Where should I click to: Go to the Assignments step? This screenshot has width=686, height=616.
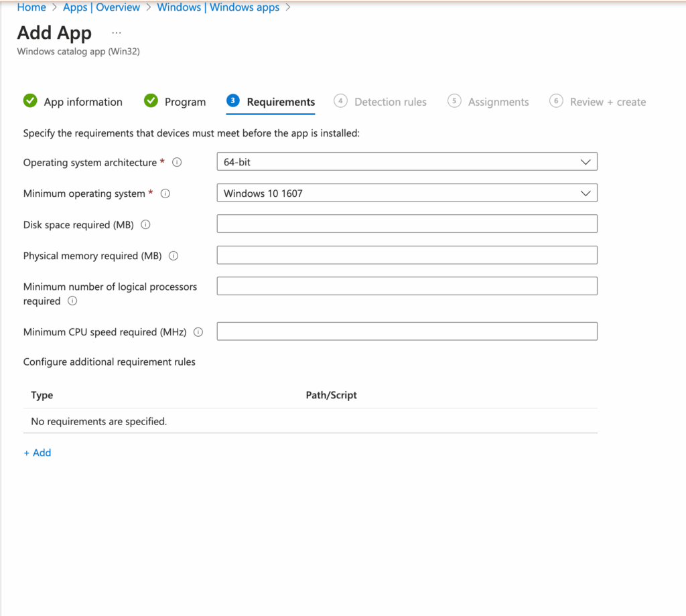click(x=488, y=101)
